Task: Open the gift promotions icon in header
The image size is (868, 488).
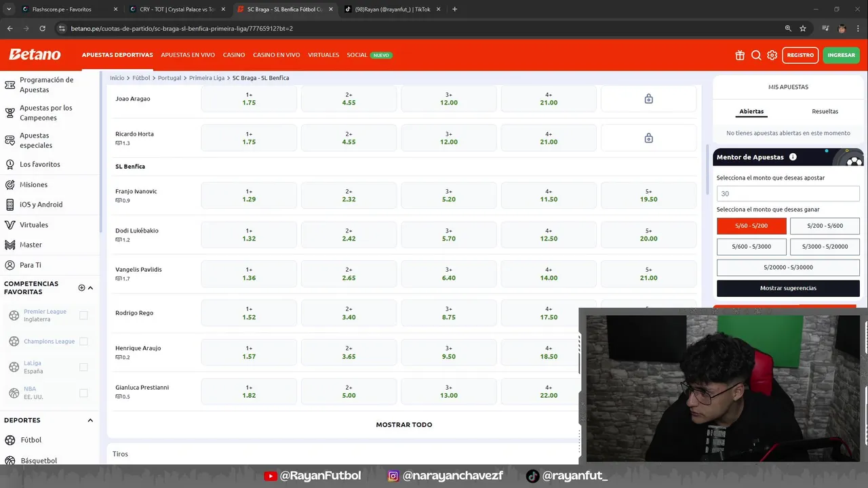Action: click(x=740, y=55)
